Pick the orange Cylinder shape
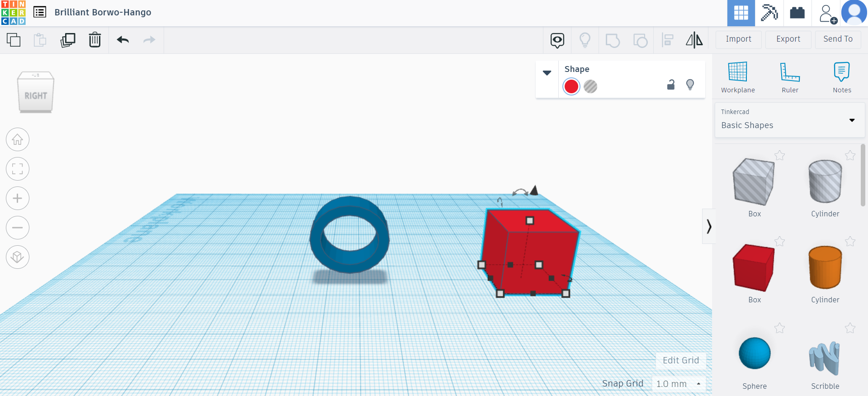Viewport: 868px width, 396px height. click(x=825, y=267)
